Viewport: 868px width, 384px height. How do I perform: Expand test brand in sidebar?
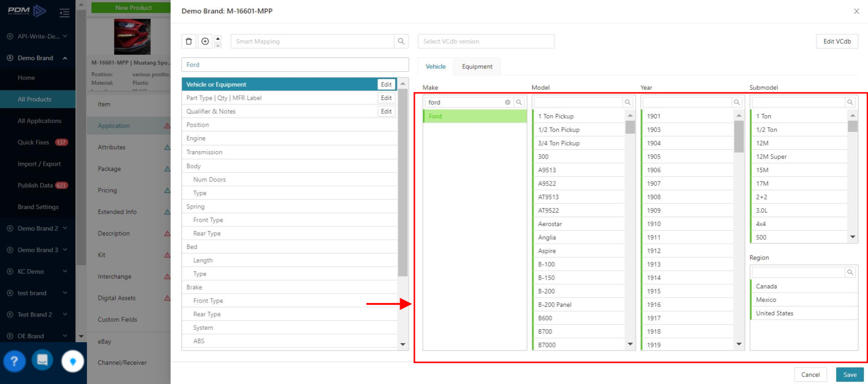[x=38, y=293]
